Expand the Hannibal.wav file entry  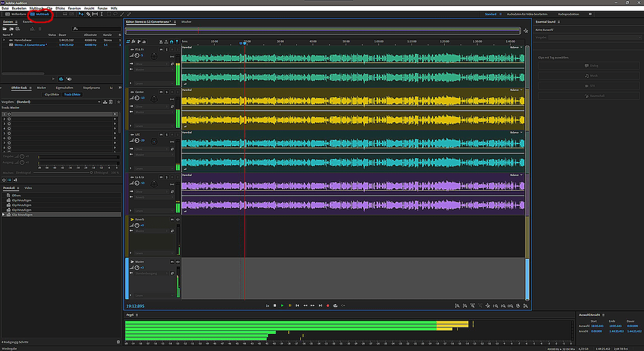pyautogui.click(x=4, y=40)
